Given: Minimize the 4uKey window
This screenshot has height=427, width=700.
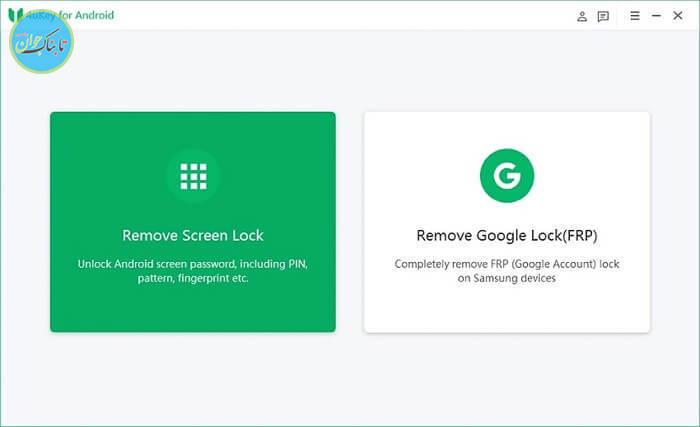Looking at the screenshot, I should pos(657,16).
